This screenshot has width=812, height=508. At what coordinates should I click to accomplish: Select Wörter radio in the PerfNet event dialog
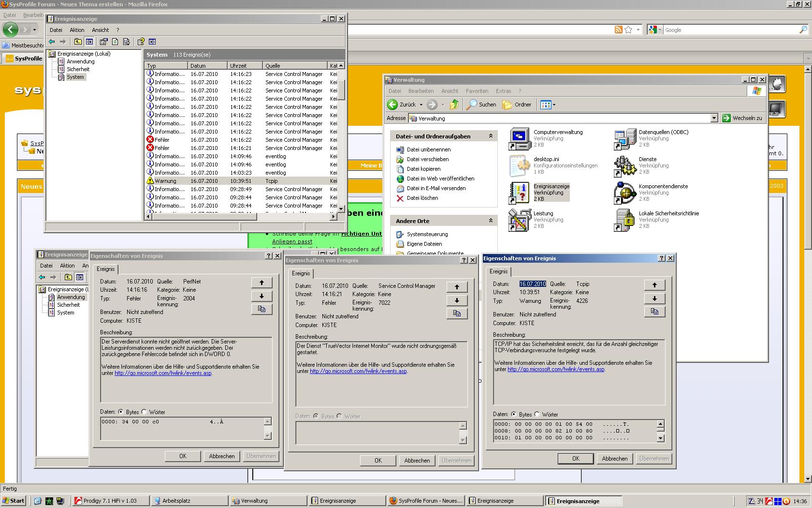point(144,412)
